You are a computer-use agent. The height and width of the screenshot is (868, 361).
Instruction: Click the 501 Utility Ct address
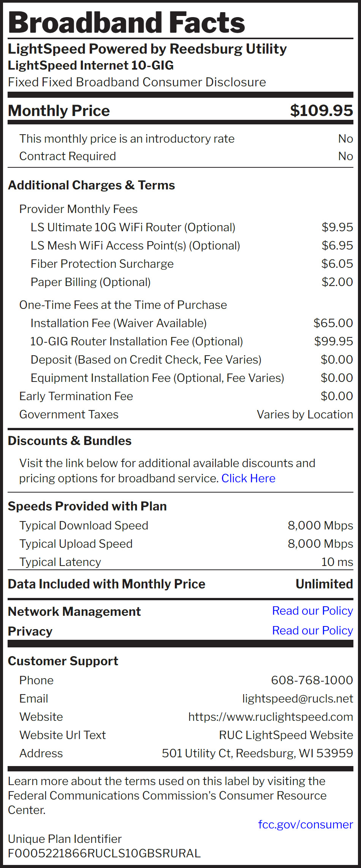pyautogui.click(x=257, y=753)
